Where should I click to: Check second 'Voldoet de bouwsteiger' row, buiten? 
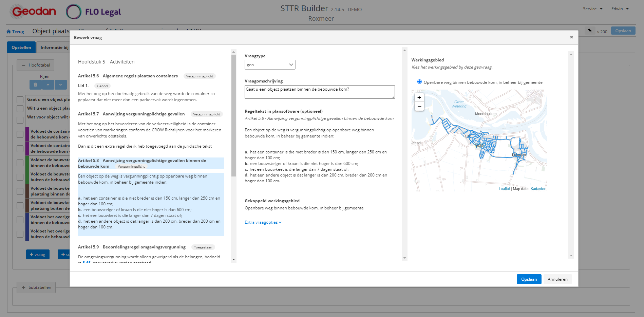coord(20,177)
